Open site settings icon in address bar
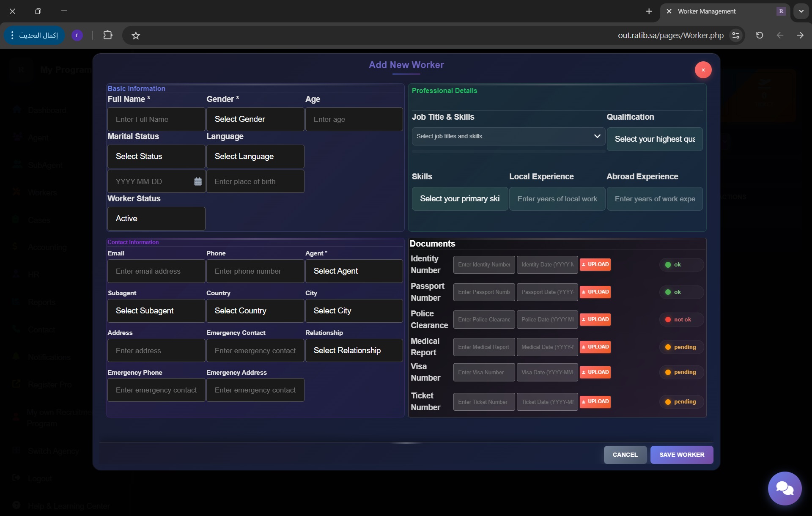The width and height of the screenshot is (812, 516). 736,35
